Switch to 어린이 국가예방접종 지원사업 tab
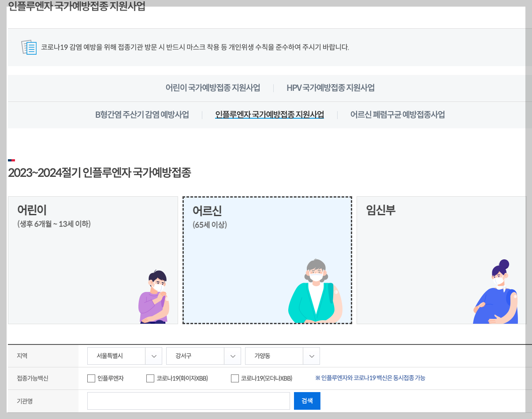The width and height of the screenshot is (532, 419). (213, 88)
